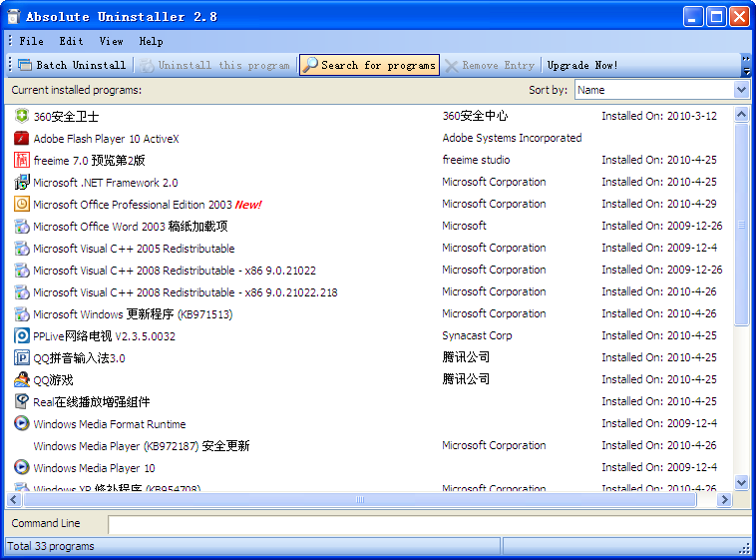Open the File menu

(x=31, y=41)
